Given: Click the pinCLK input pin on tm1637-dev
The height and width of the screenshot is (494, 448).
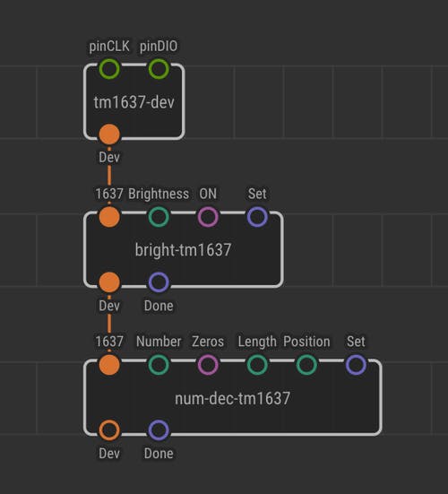Looking at the screenshot, I should (x=109, y=69).
